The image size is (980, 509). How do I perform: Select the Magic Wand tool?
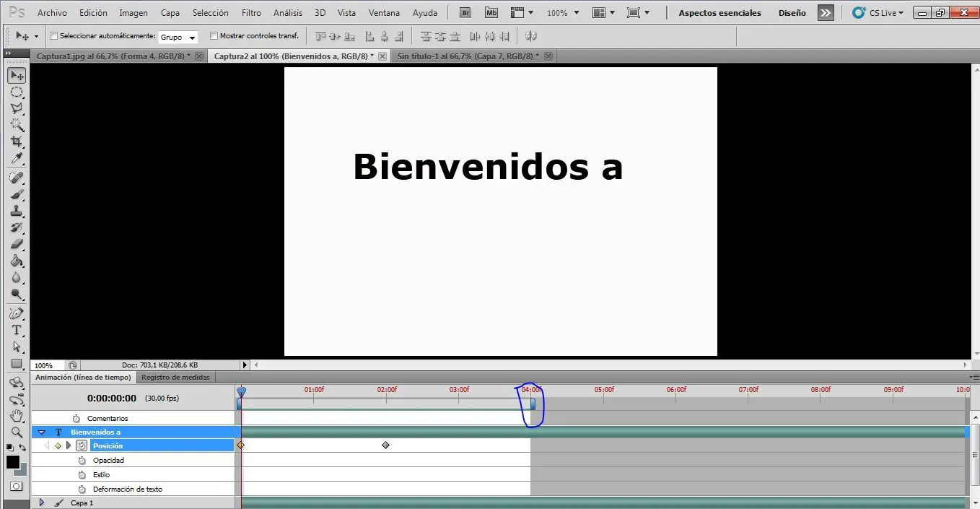pos(17,126)
